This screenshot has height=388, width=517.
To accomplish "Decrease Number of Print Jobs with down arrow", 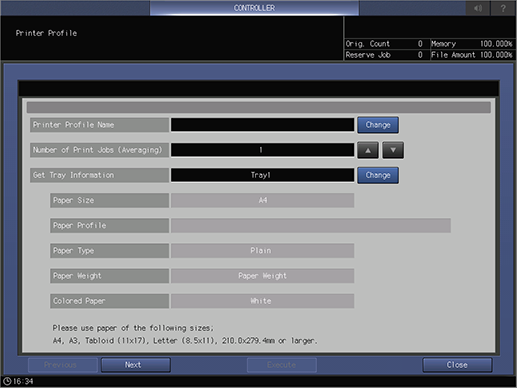I will 393,150.
